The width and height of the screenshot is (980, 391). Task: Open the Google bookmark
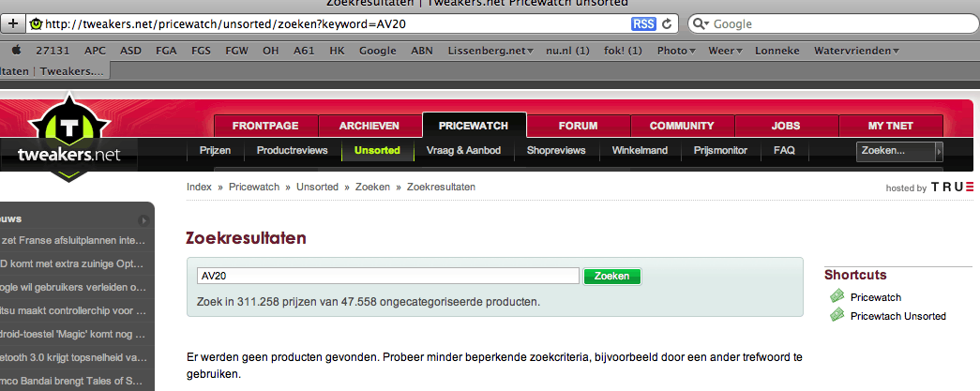coord(378,51)
